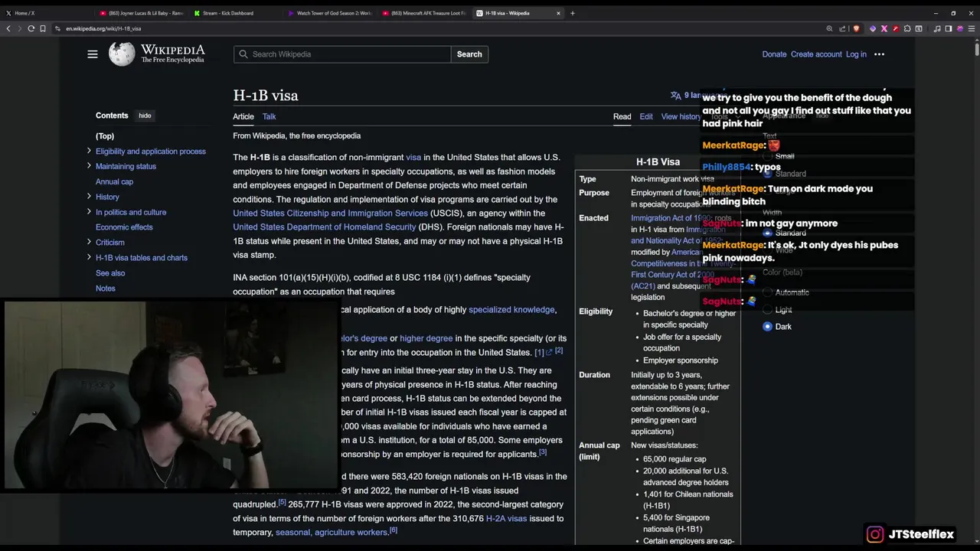Open the Talk tab of the article
This screenshot has width=980, height=551.
[269, 116]
